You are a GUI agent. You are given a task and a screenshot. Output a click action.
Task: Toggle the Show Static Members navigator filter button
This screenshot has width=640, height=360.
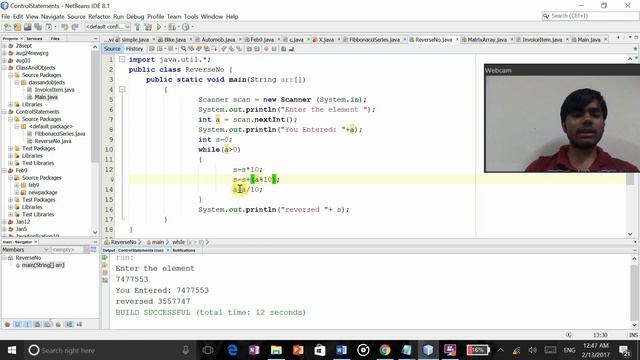point(27,324)
